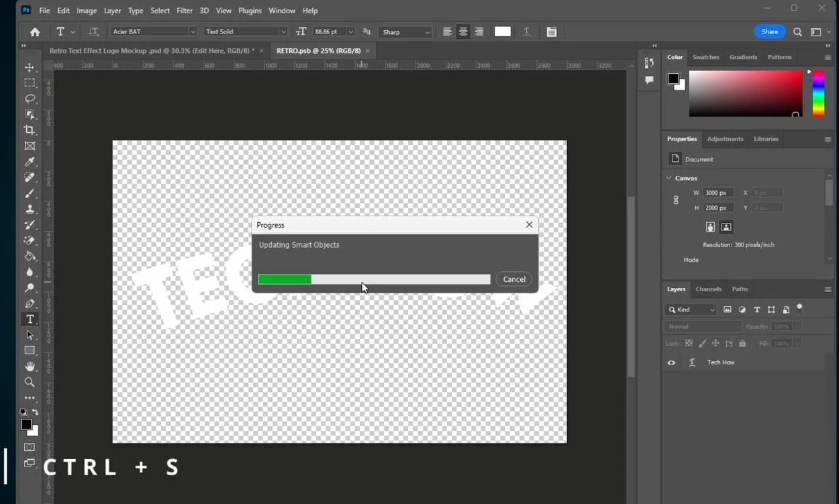Click the search magnifier icon
The height and width of the screenshot is (504, 839).
(797, 32)
